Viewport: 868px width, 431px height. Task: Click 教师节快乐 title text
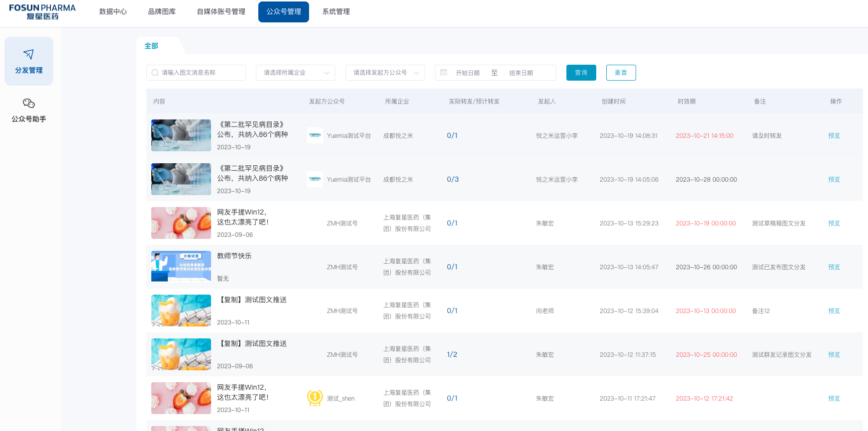(234, 256)
